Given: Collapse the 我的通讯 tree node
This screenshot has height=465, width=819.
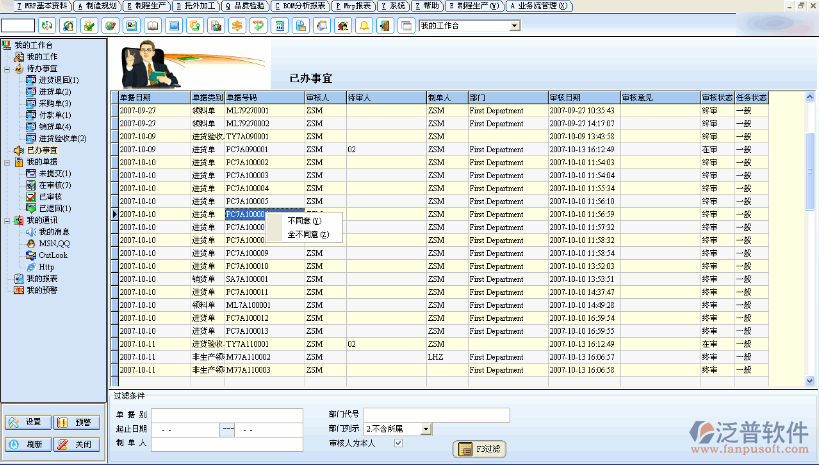Looking at the screenshot, I should (x=6, y=220).
